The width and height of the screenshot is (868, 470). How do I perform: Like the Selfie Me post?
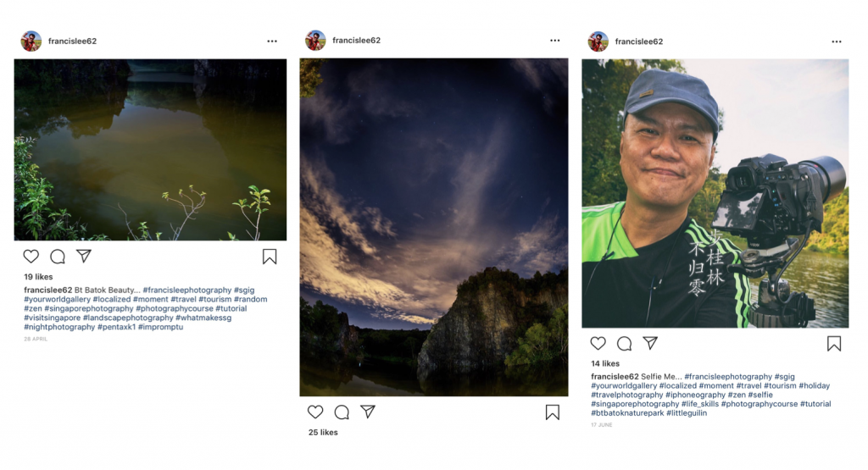598,343
